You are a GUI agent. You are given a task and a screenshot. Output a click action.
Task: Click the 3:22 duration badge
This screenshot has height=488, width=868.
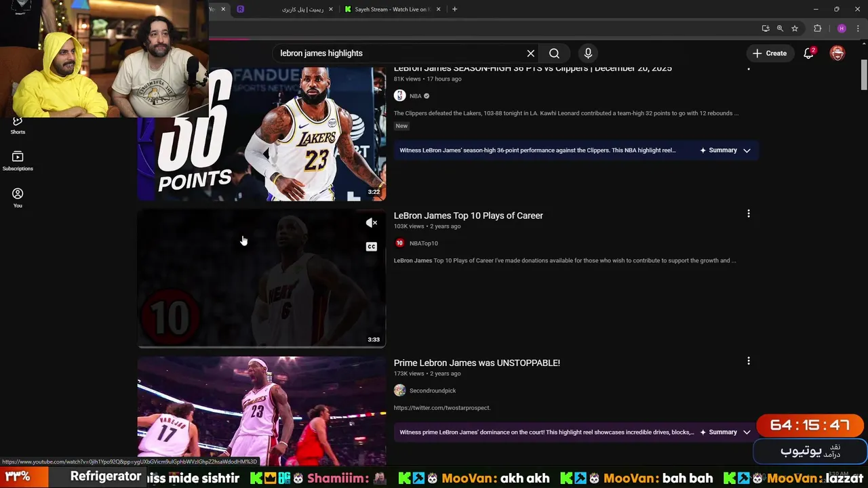pos(374,192)
